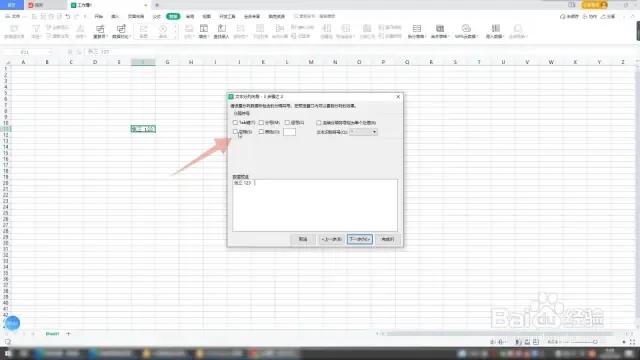Check the space delimiter checkbox
Image resolution: width=640 pixels, height=360 pixels.
(235, 132)
